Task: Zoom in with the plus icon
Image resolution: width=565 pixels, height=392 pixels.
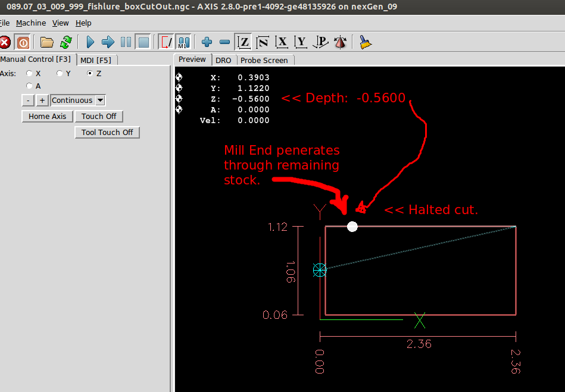Action: click(x=207, y=42)
